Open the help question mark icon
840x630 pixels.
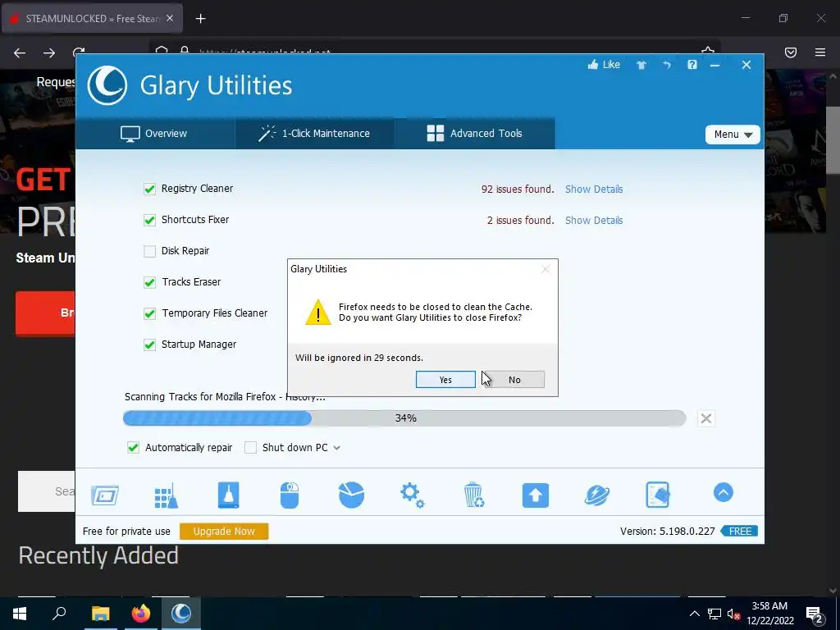coord(692,65)
